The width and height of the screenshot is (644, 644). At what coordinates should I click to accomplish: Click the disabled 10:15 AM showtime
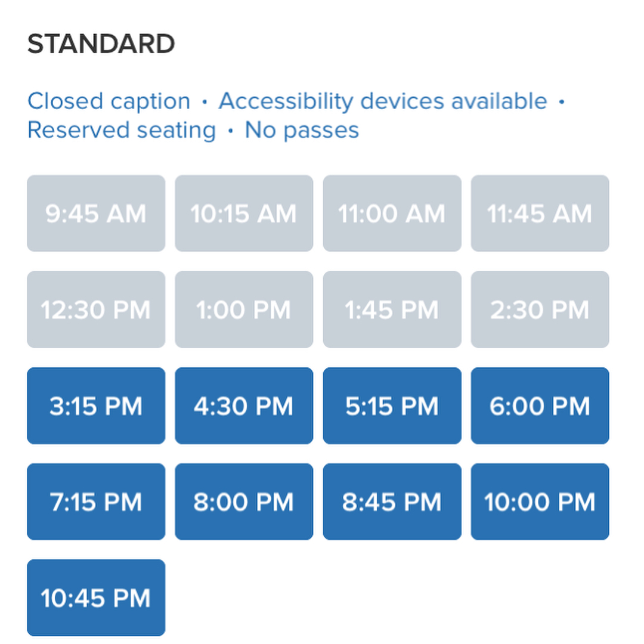[244, 213]
